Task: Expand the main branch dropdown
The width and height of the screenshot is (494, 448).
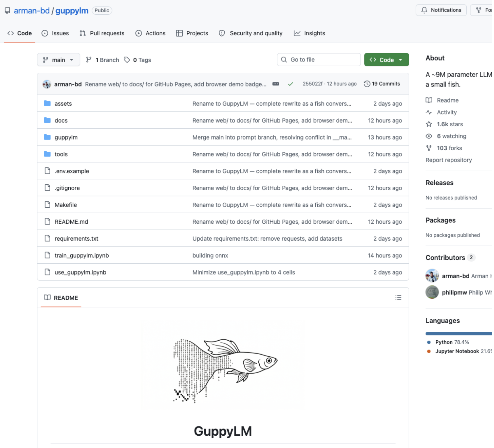Action: pyautogui.click(x=59, y=60)
